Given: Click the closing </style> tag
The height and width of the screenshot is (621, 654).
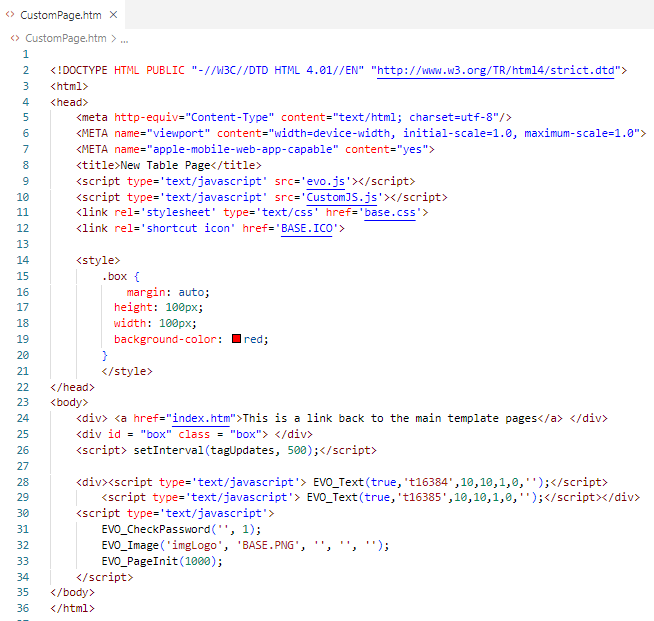Looking at the screenshot, I should (127, 372).
